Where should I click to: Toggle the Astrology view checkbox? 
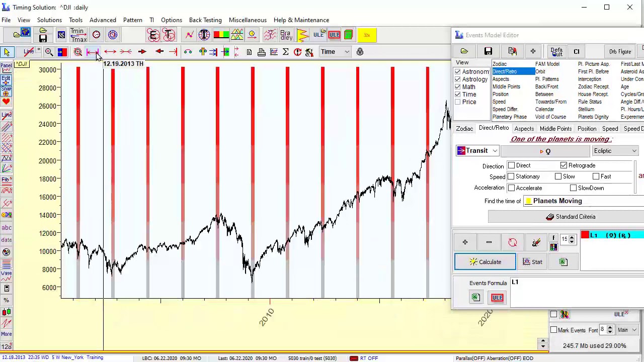point(457,79)
